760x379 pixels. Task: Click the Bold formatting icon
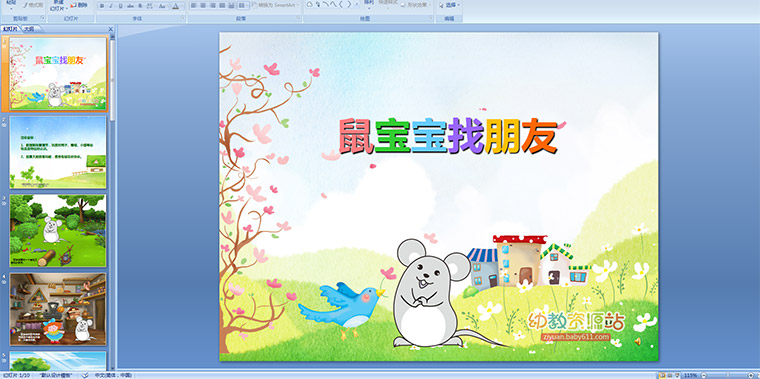102,6
